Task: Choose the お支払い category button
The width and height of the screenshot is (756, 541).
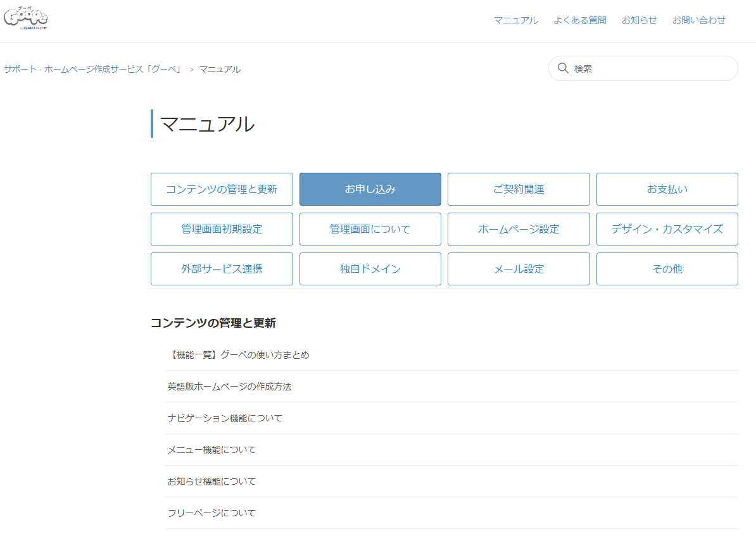Action: pos(667,189)
